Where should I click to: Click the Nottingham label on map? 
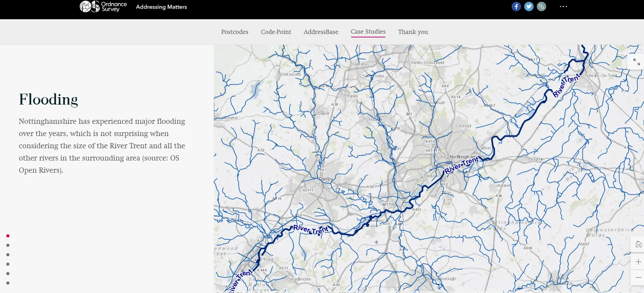463,157
